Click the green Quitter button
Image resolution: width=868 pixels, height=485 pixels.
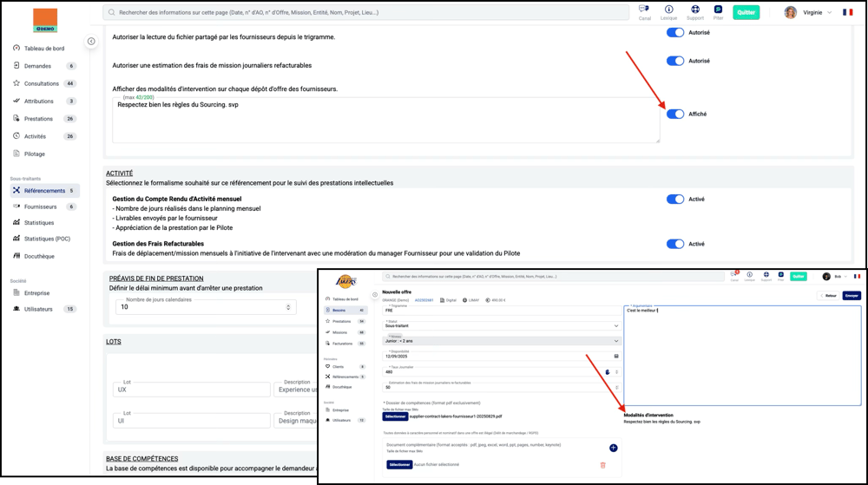[746, 12]
